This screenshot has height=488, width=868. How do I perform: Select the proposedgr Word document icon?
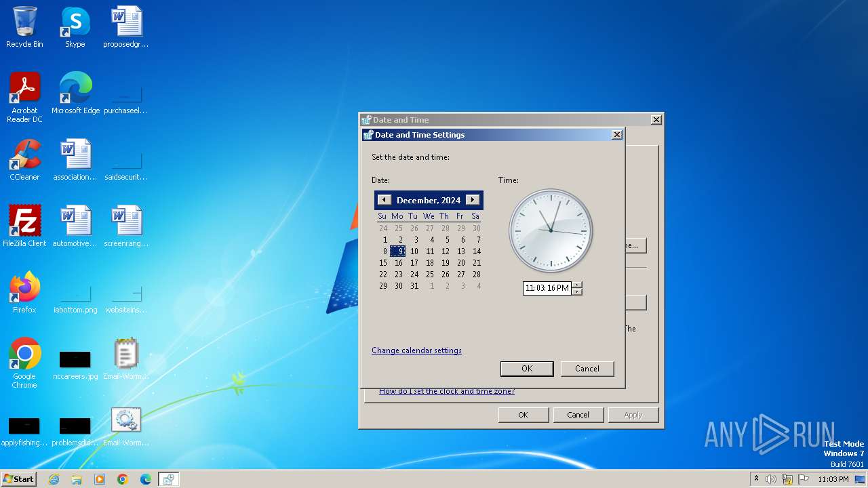click(x=126, y=27)
